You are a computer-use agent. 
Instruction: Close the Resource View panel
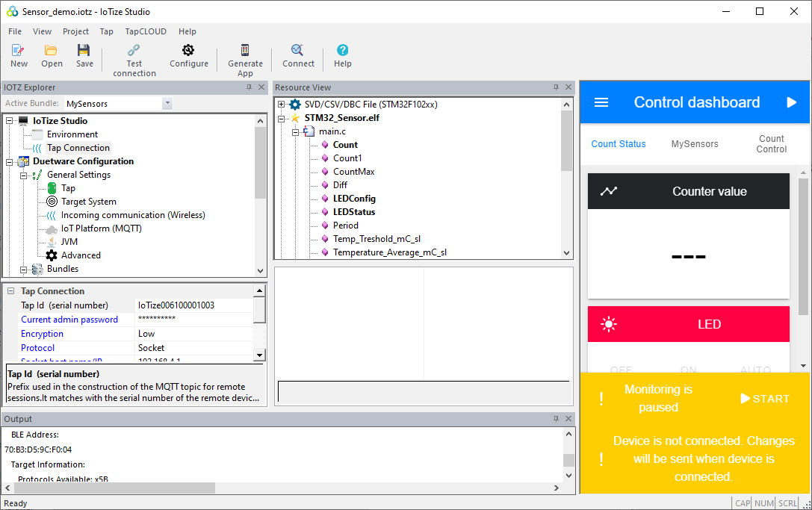[x=568, y=87]
